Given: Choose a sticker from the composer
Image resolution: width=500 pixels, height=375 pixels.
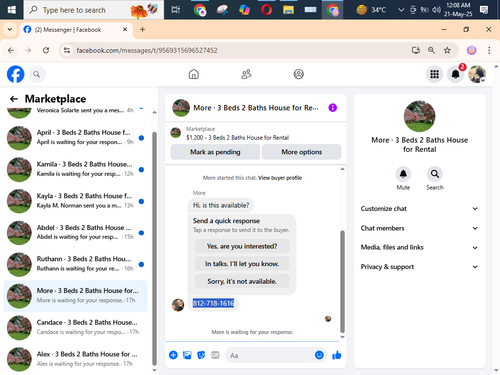Looking at the screenshot, I should [201, 355].
